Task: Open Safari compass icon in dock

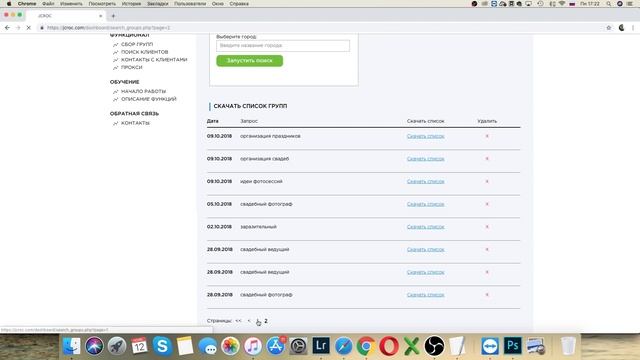Action: [x=344, y=346]
